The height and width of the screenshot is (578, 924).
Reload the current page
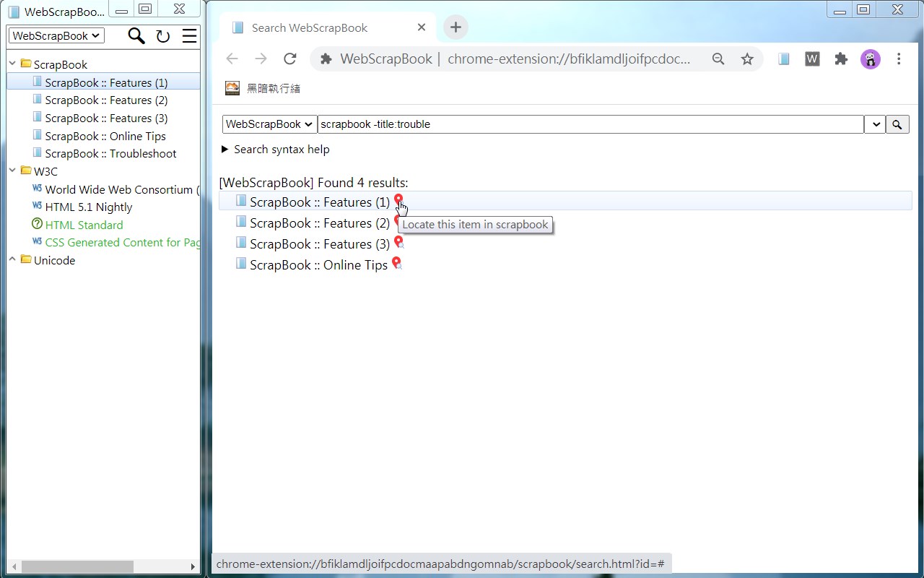[x=290, y=59]
